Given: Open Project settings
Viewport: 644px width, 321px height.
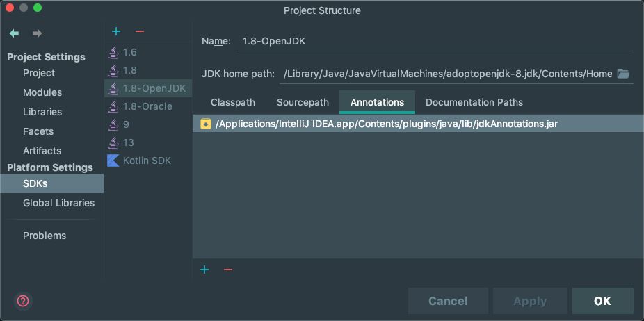Looking at the screenshot, I should coord(39,73).
